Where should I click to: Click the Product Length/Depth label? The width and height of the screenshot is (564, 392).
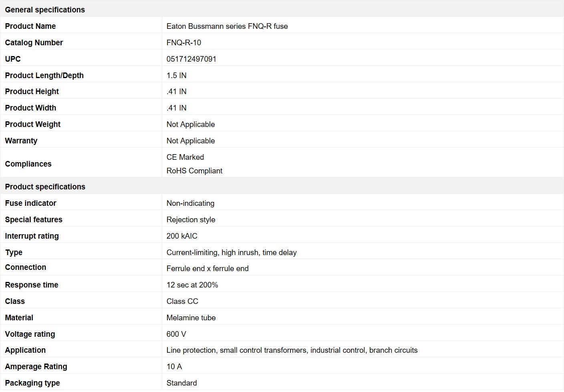[x=44, y=75]
